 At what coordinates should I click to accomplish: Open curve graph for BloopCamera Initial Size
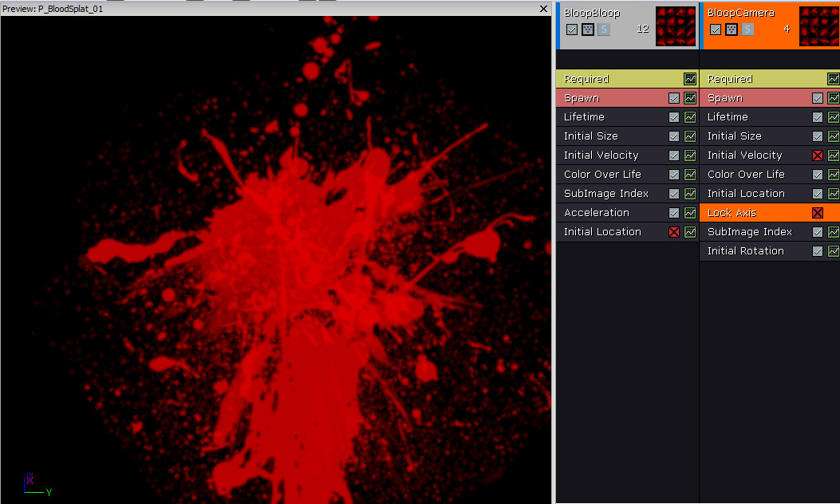pyautogui.click(x=834, y=136)
